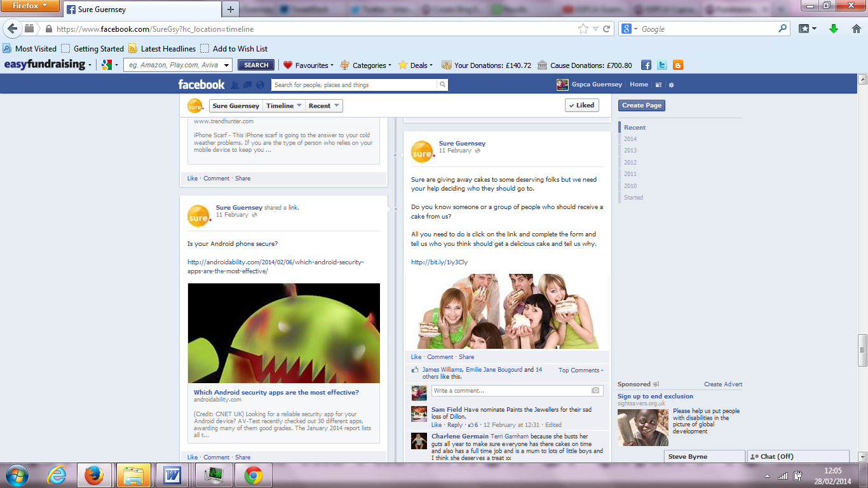Select 2010 in the timeline navigation
This screenshot has height=488, width=868.
tap(630, 186)
